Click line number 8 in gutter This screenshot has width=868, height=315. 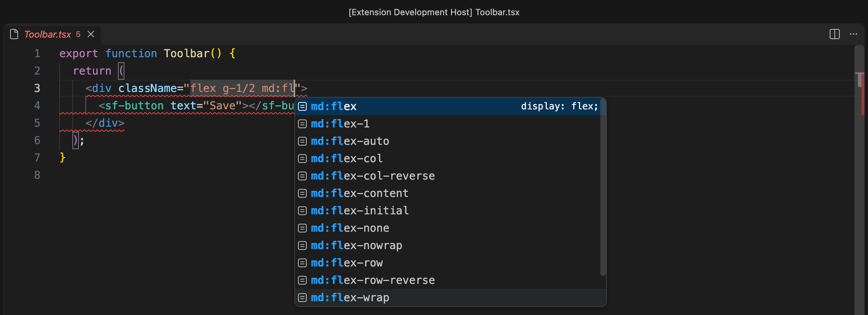tap(37, 175)
